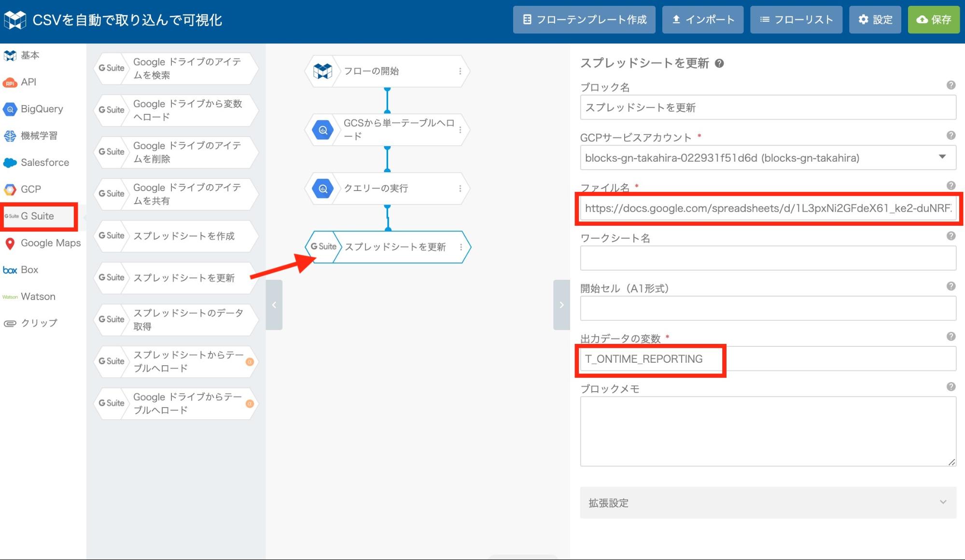
Task: Open the API category in sidebar
Action: [20, 82]
